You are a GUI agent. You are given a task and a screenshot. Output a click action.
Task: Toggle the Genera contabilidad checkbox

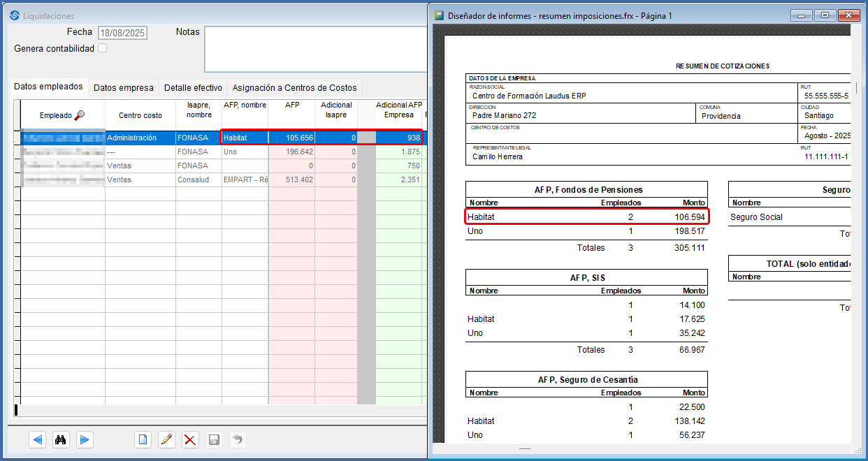103,48
